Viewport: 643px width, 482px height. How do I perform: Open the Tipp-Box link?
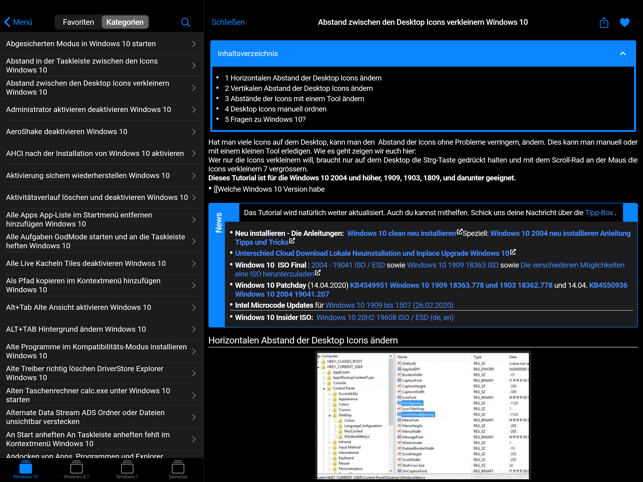pyautogui.click(x=599, y=212)
